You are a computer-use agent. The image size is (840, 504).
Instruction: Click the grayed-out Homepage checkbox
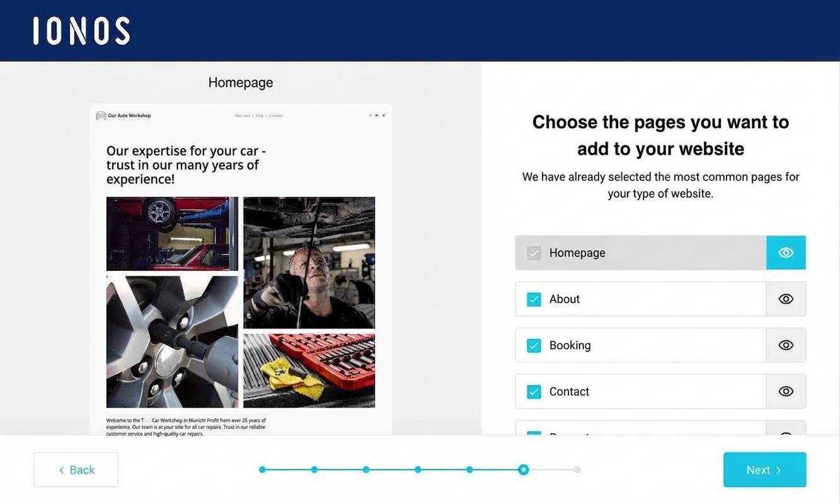[534, 253]
